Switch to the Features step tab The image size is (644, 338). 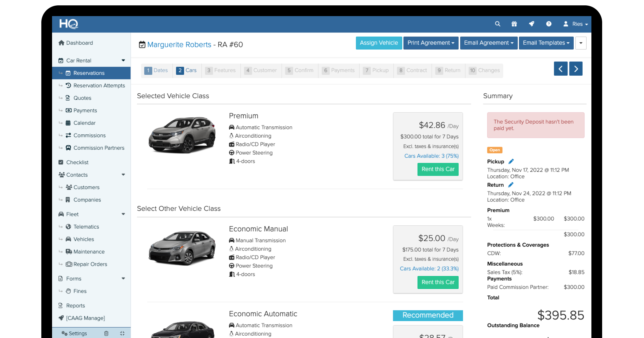click(x=221, y=70)
